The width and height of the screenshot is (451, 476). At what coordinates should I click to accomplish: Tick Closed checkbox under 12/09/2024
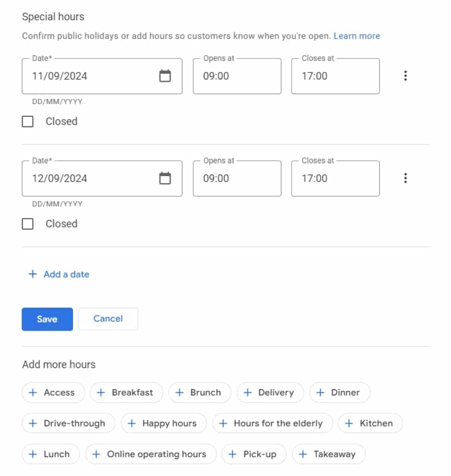pos(28,224)
